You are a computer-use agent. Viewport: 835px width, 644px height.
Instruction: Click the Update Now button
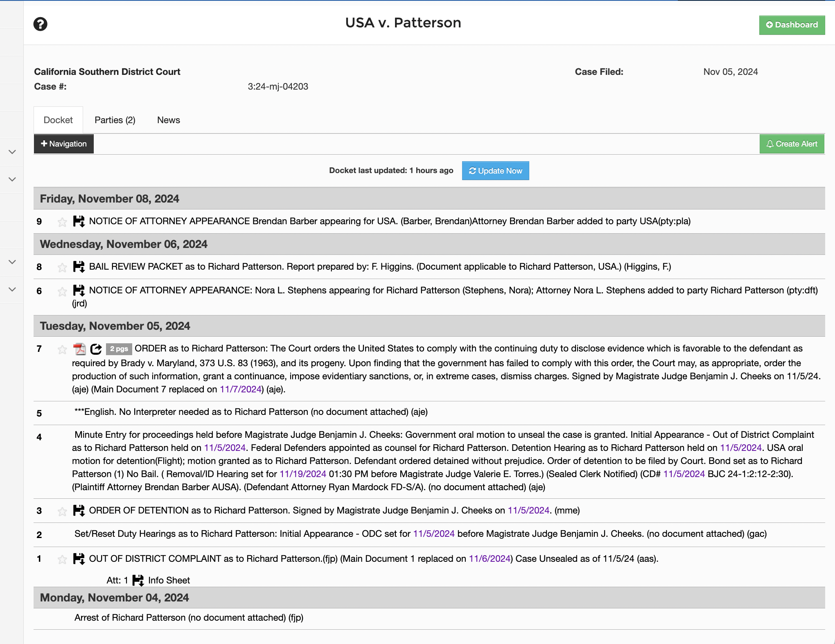point(495,171)
